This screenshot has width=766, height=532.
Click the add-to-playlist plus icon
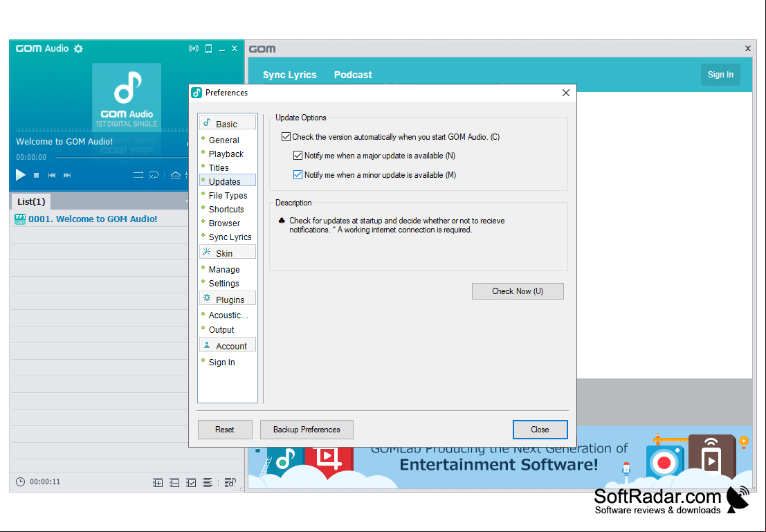coord(158,483)
